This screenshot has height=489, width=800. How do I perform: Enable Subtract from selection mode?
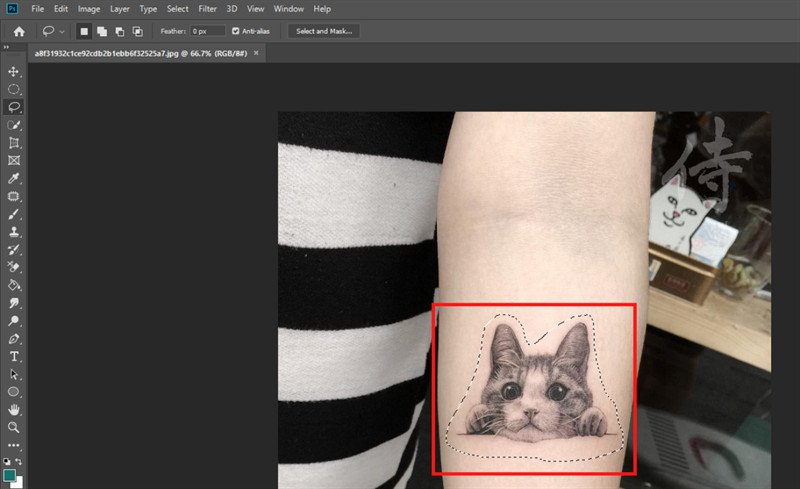[119, 31]
